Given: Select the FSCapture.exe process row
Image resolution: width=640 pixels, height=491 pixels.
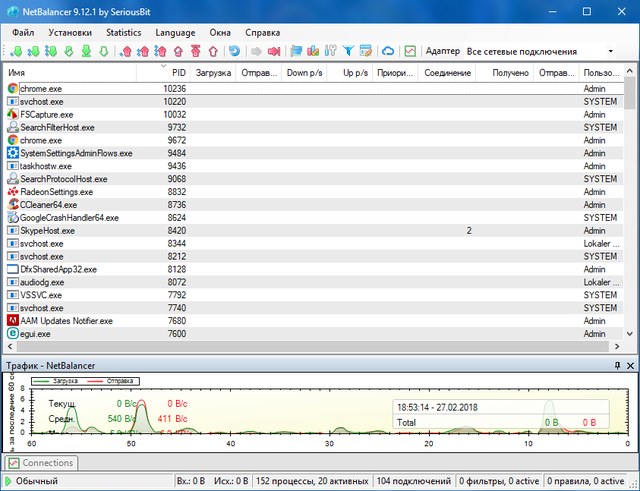Looking at the screenshot, I should click(314, 114).
